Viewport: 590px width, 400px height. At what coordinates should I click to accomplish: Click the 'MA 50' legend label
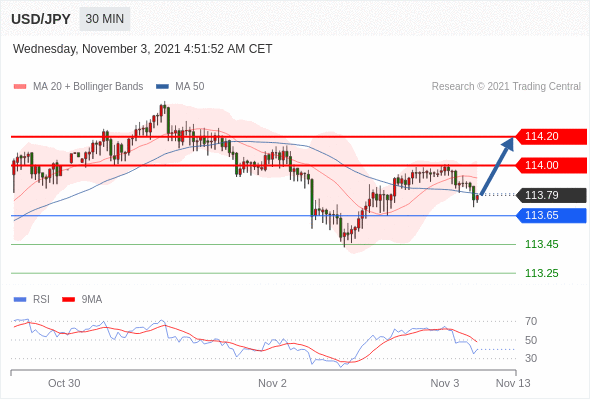click(x=190, y=87)
